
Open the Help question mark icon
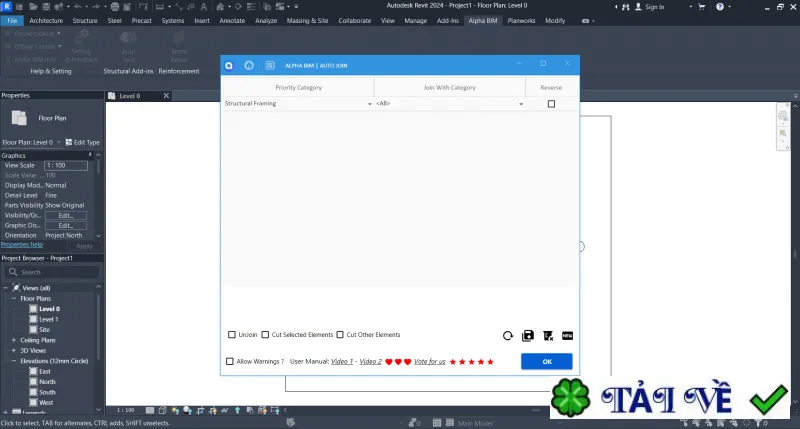(x=720, y=7)
